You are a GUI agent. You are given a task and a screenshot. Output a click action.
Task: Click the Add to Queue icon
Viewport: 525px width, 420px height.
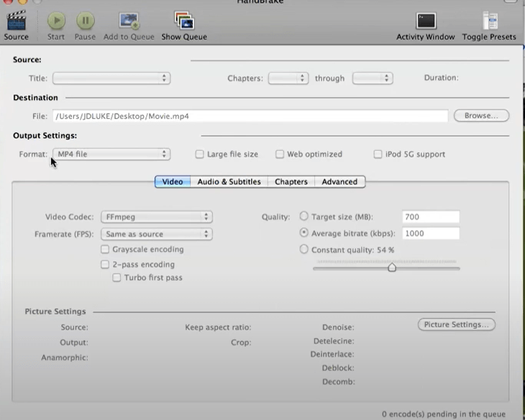point(129,21)
